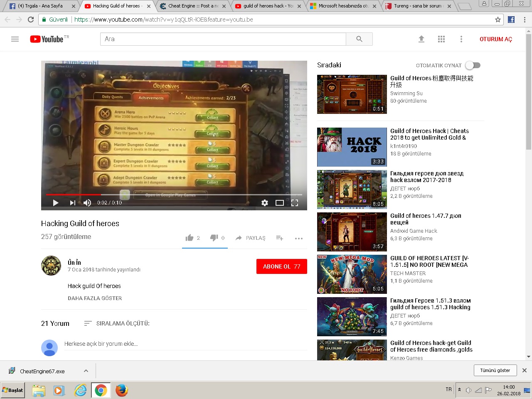
Task: Switch to theater mode
Action: coord(280,203)
